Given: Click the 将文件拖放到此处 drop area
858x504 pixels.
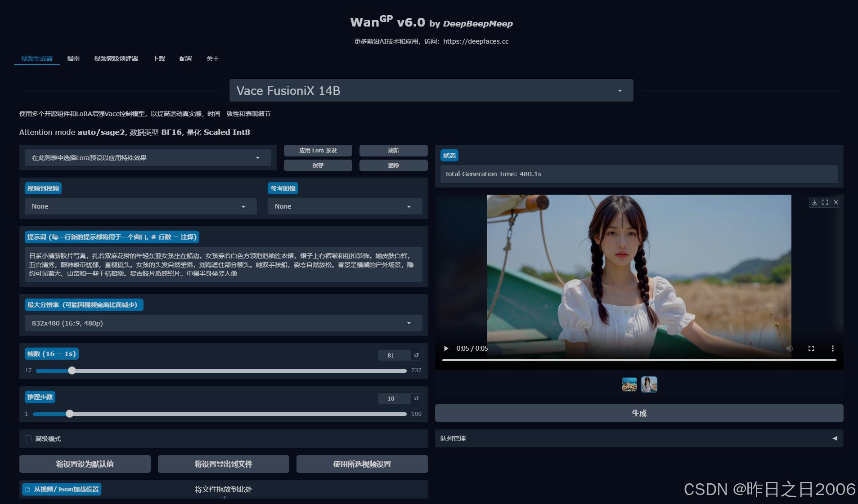Looking at the screenshot, I should 224,489.
